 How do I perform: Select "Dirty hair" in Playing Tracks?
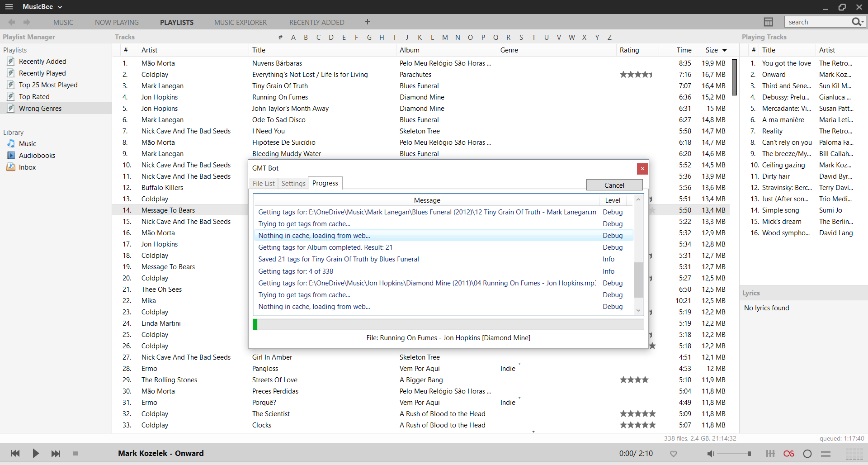tap(776, 176)
